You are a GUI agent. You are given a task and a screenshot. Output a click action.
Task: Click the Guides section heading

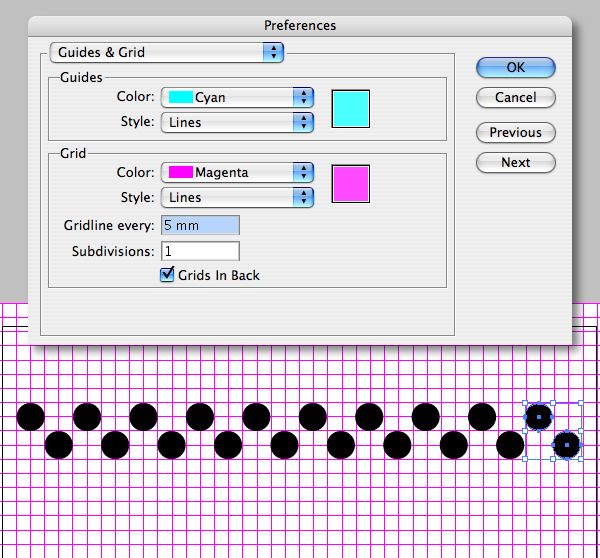tap(81, 77)
